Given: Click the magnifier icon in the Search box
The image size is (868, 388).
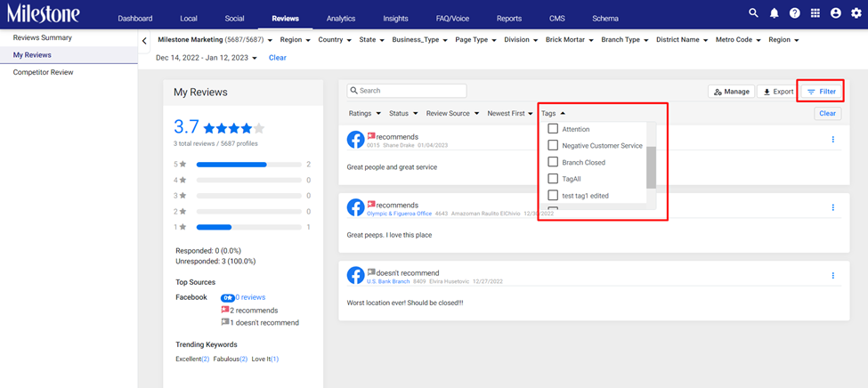Looking at the screenshot, I should [353, 91].
